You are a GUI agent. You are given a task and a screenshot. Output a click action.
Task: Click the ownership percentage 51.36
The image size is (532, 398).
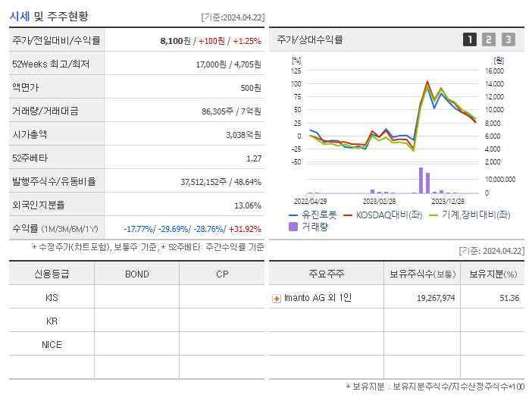pos(509,298)
